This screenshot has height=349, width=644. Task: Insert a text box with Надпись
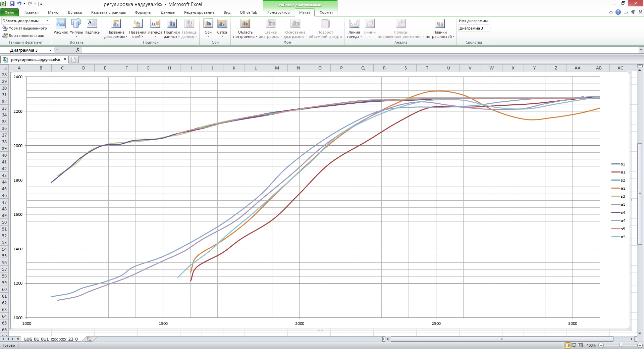tap(92, 27)
